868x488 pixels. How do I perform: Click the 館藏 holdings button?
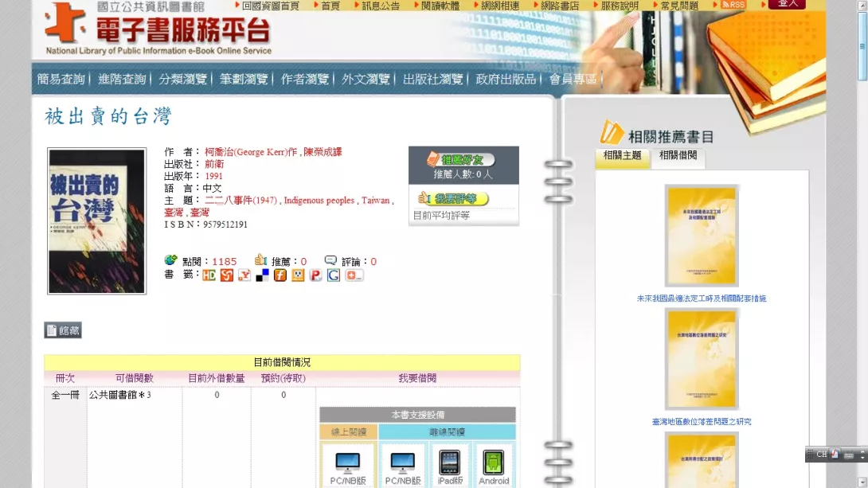(63, 330)
